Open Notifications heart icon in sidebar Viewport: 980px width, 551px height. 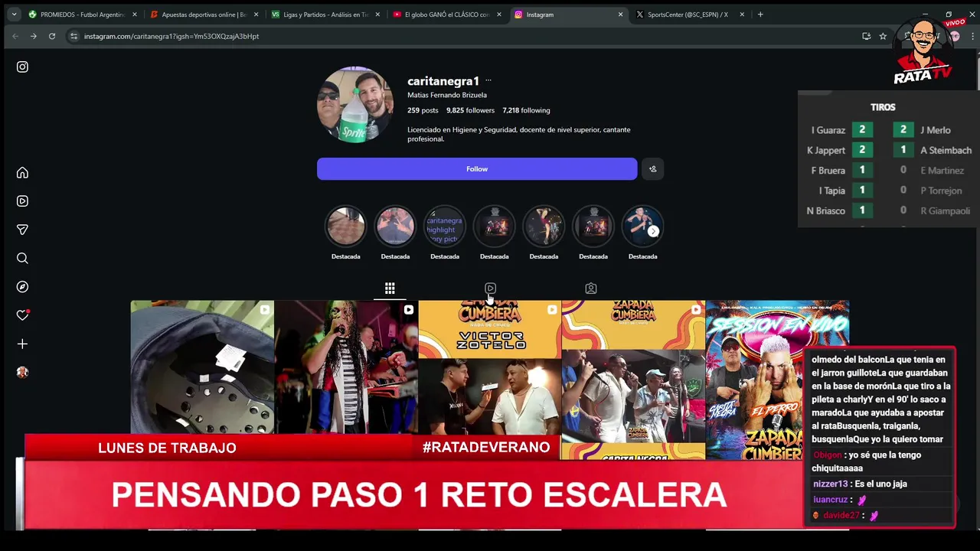pos(22,315)
